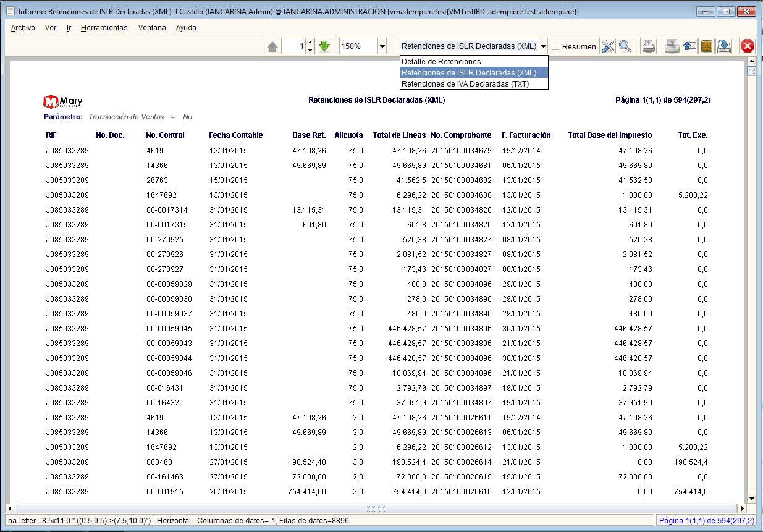Click the 190.524,40 base retention value
This screenshot has height=532, width=763.
point(307,462)
